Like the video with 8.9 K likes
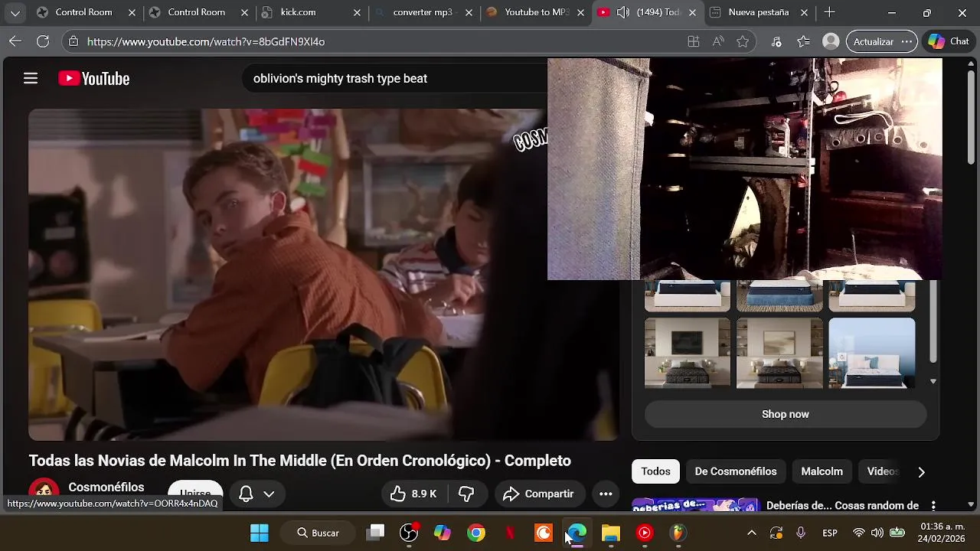 [414, 494]
